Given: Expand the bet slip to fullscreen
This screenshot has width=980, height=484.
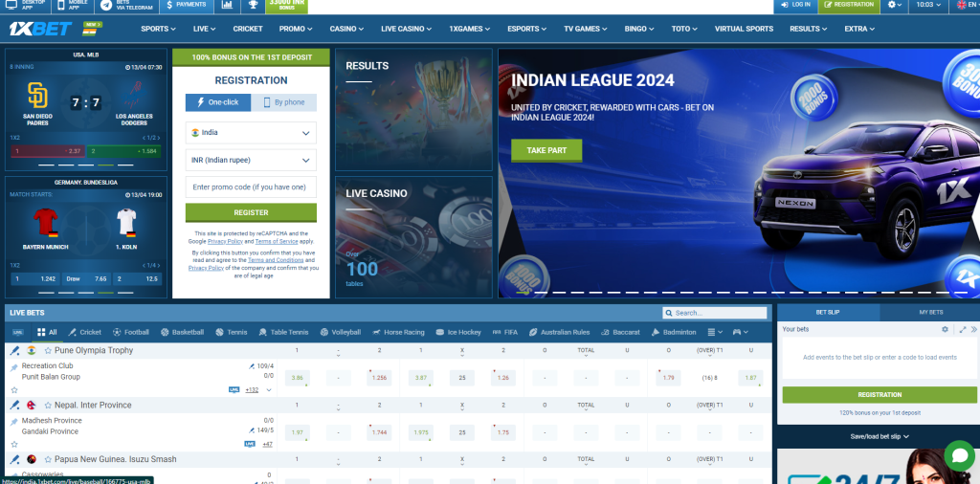Looking at the screenshot, I should [963, 329].
